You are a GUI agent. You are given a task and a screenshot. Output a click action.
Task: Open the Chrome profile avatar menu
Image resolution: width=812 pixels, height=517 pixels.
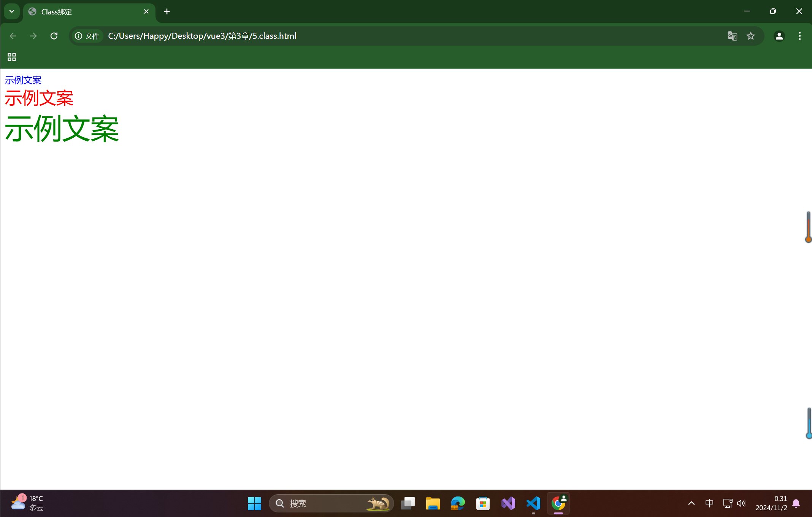click(x=779, y=36)
